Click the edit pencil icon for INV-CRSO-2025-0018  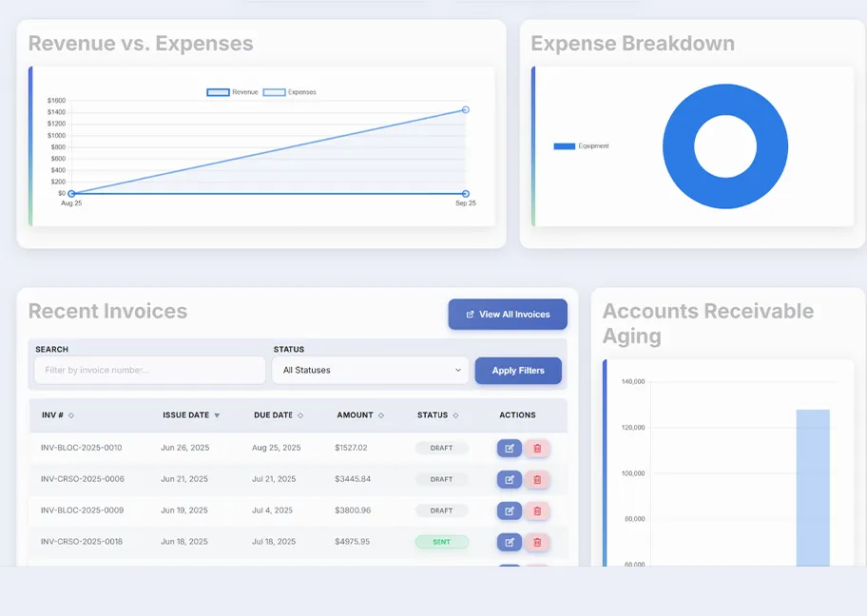click(x=509, y=542)
